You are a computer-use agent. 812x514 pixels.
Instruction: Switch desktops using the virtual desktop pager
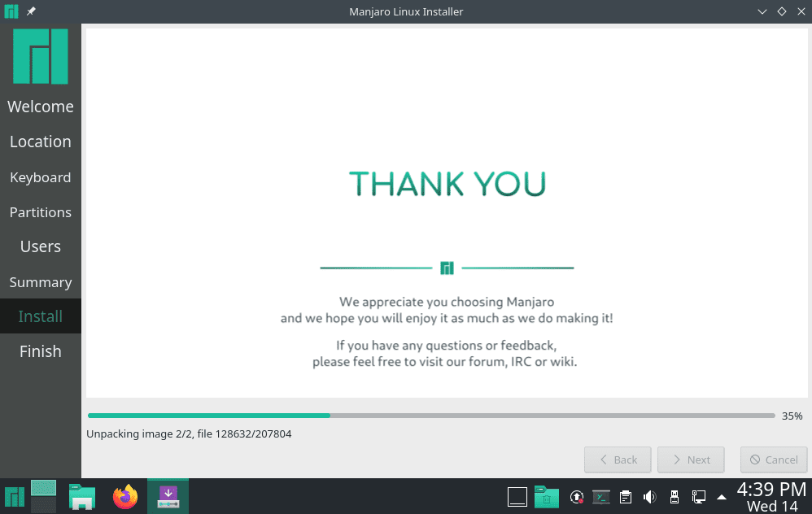(x=42, y=496)
